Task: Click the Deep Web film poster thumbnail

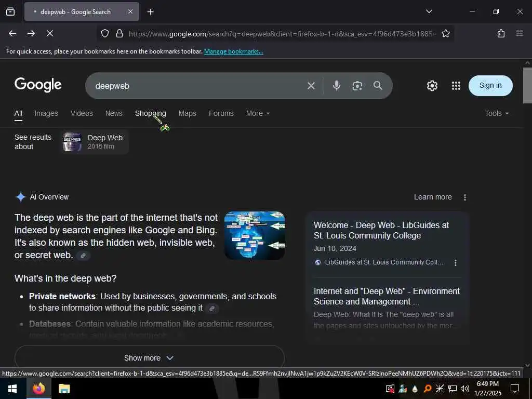Action: (x=72, y=142)
